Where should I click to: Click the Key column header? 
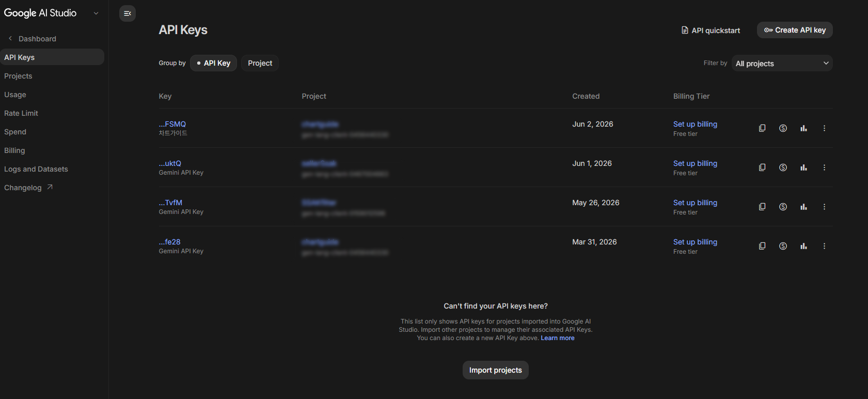[165, 96]
